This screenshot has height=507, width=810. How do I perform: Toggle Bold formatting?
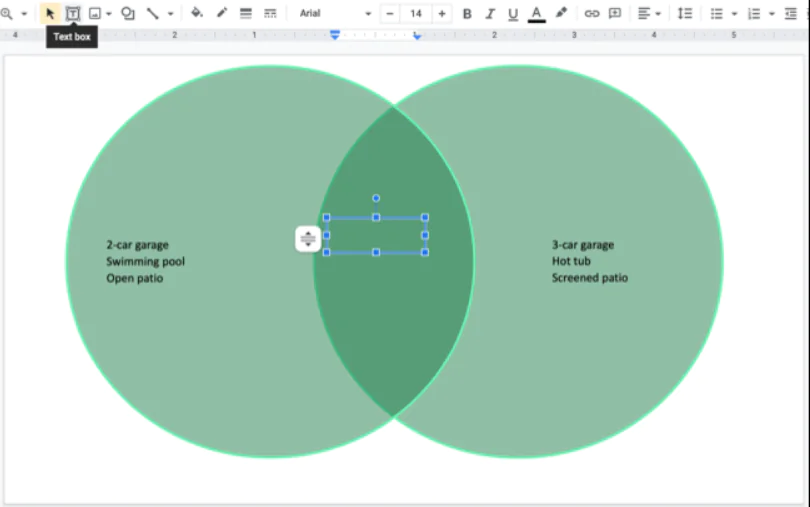pyautogui.click(x=467, y=13)
